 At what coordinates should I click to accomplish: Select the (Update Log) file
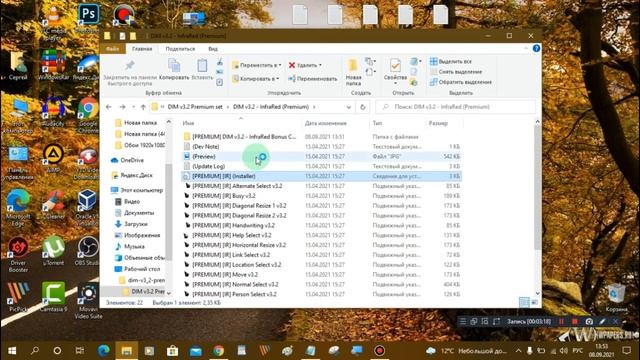pos(322,166)
